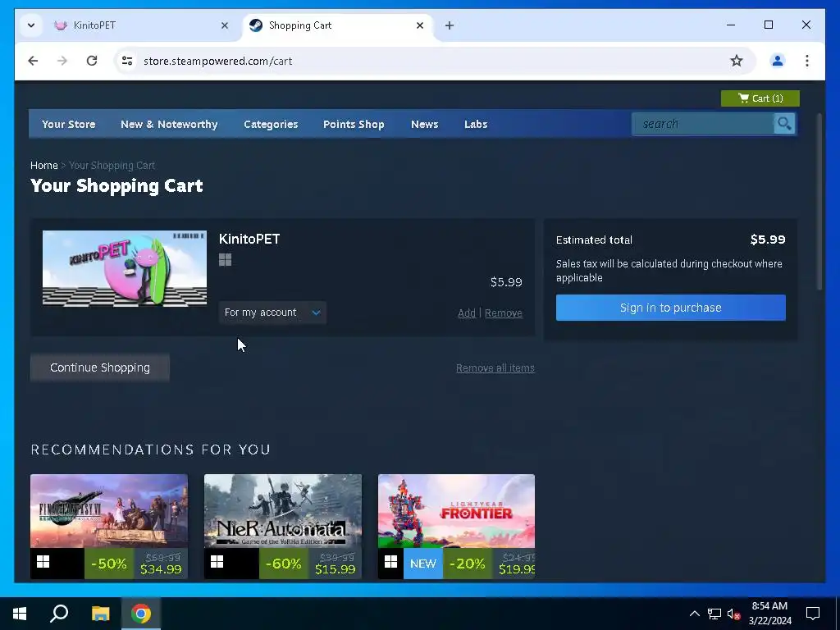This screenshot has width=840, height=630.
Task: Click the green Cart (1) button
Action: tap(760, 98)
